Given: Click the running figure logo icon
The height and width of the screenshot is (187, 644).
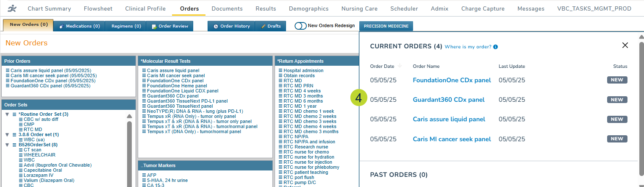Looking at the screenshot, I should click(13, 8).
